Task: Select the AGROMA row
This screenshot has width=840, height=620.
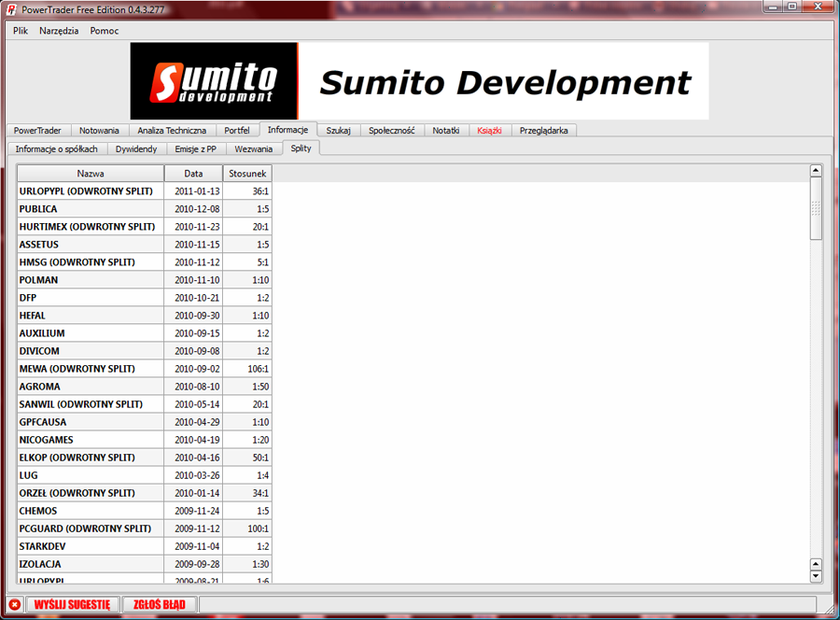Action: click(x=145, y=387)
